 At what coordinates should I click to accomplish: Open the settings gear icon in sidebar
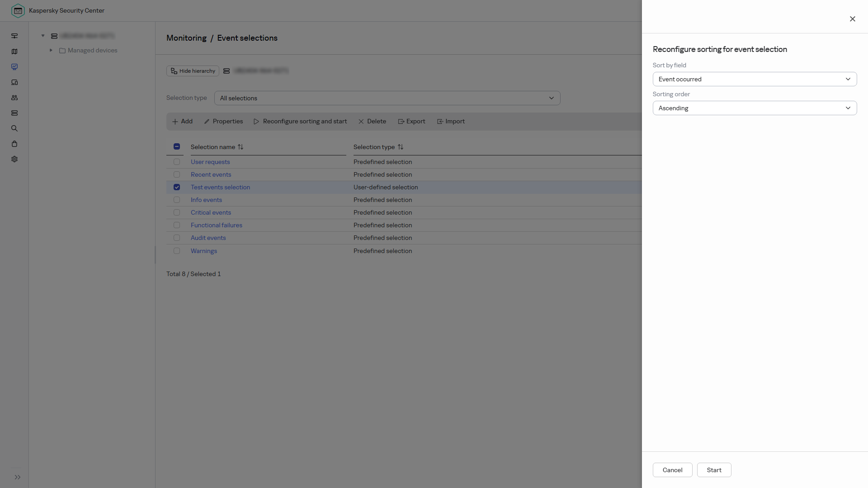(14, 159)
